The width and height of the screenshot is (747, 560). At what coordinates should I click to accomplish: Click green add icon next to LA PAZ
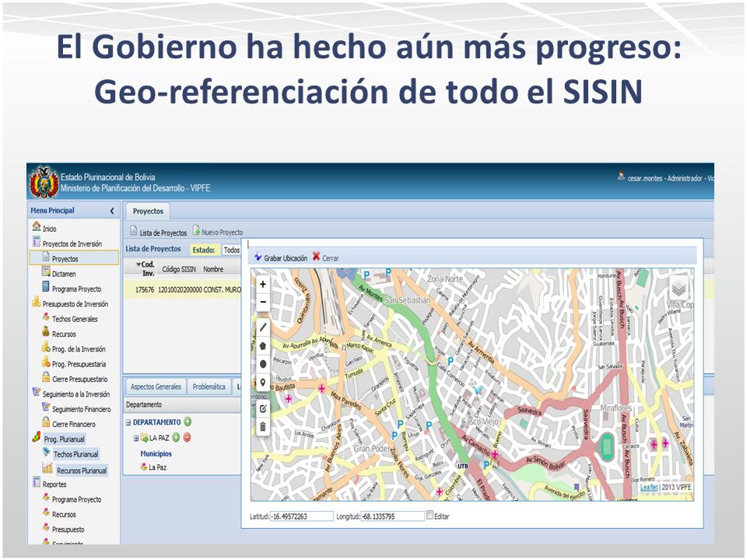point(176,437)
